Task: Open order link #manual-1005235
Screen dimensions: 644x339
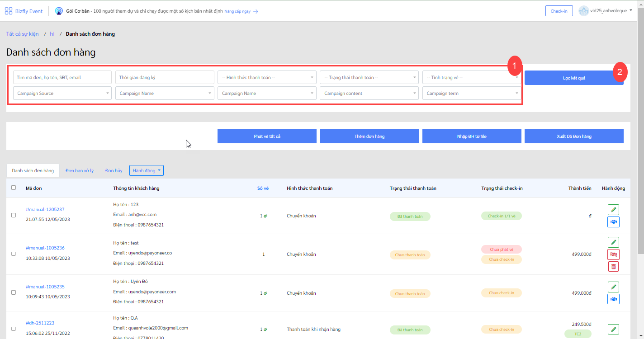Action: pyautogui.click(x=45, y=287)
